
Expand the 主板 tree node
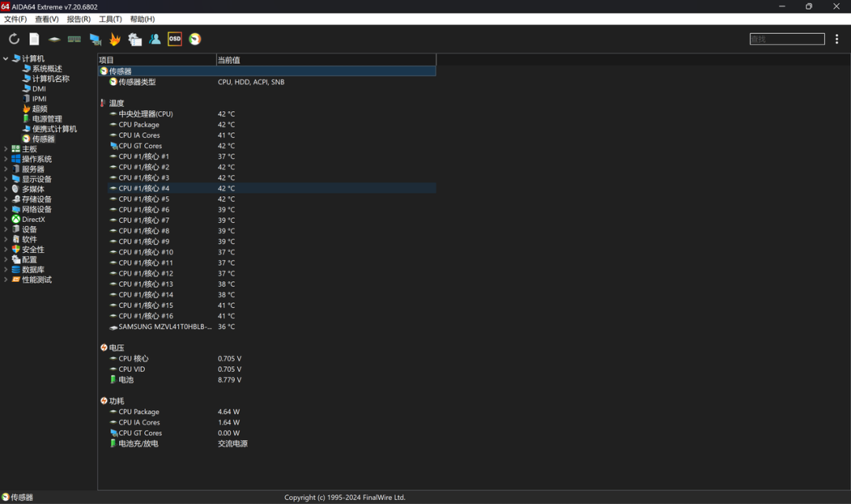coord(6,149)
